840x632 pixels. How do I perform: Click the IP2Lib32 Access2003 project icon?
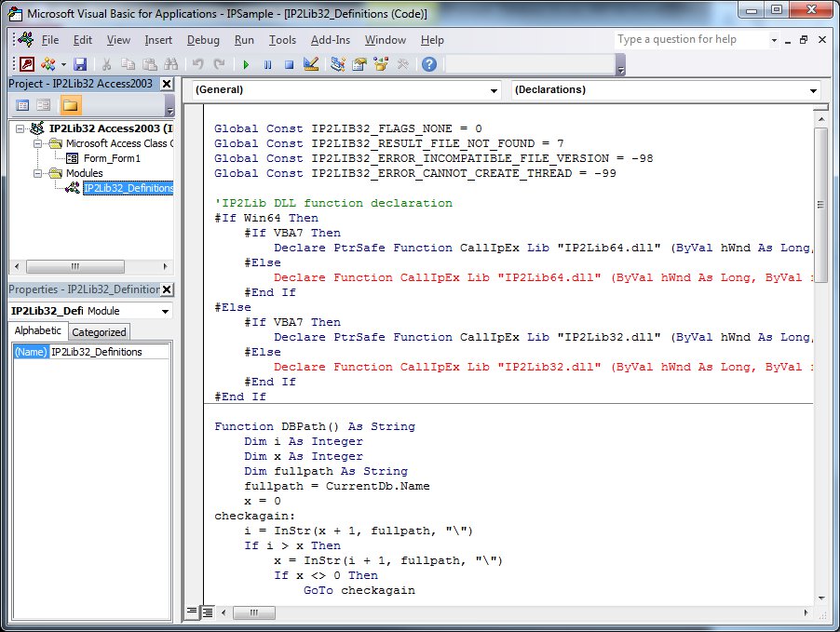pyautogui.click(x=37, y=128)
